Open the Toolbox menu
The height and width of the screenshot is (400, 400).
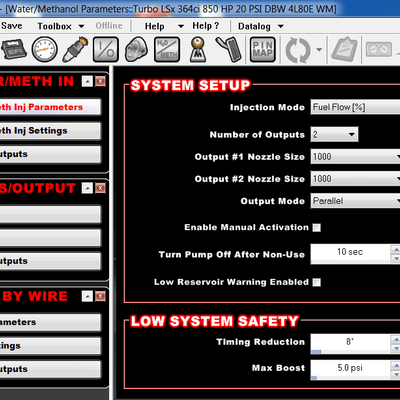point(61,26)
